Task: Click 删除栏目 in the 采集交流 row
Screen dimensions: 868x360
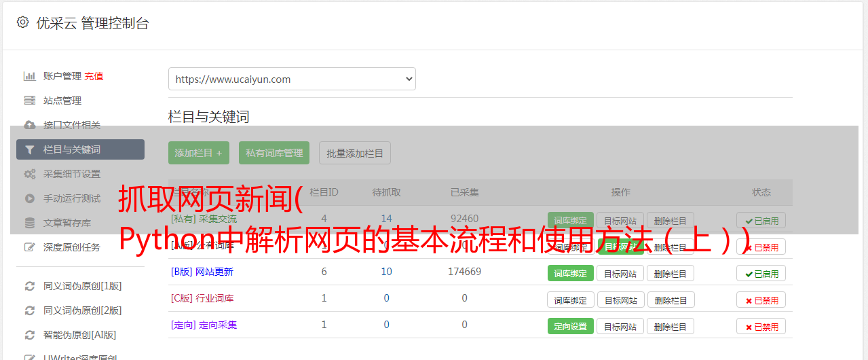Action: pos(671,220)
